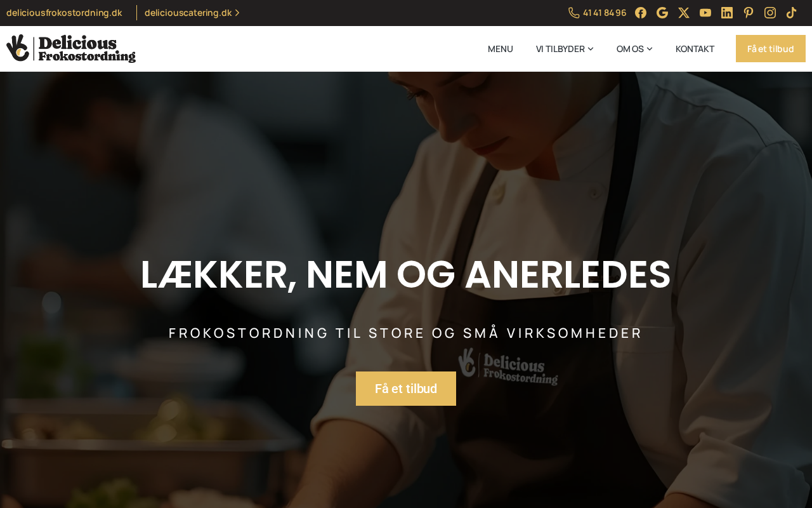Image resolution: width=812 pixels, height=508 pixels.
Task: Open the Instagram profile icon
Action: [770, 13]
